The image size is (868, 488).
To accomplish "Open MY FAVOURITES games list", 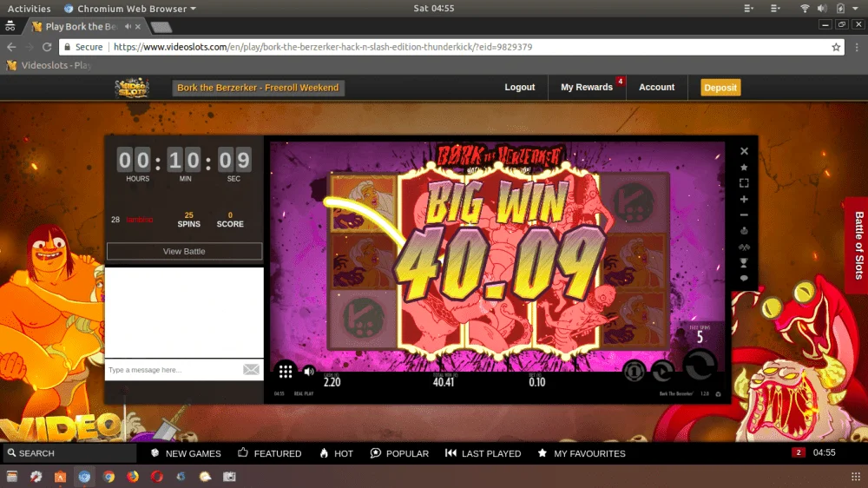I will coord(582,453).
